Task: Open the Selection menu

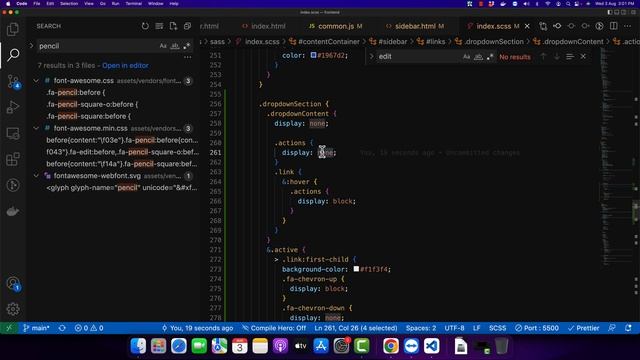Action: pos(69,4)
